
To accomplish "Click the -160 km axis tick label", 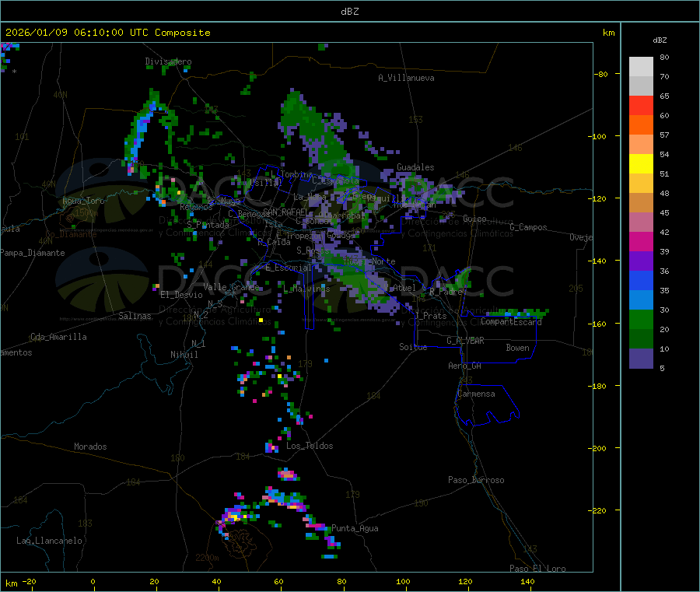I will (x=599, y=324).
